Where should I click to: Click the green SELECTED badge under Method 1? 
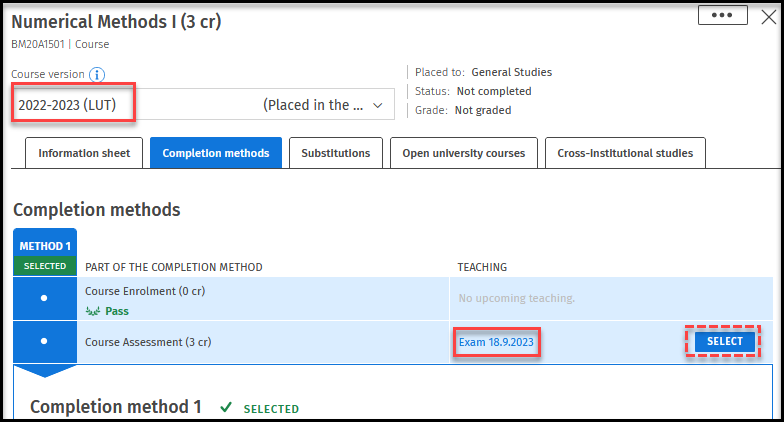[45, 267]
